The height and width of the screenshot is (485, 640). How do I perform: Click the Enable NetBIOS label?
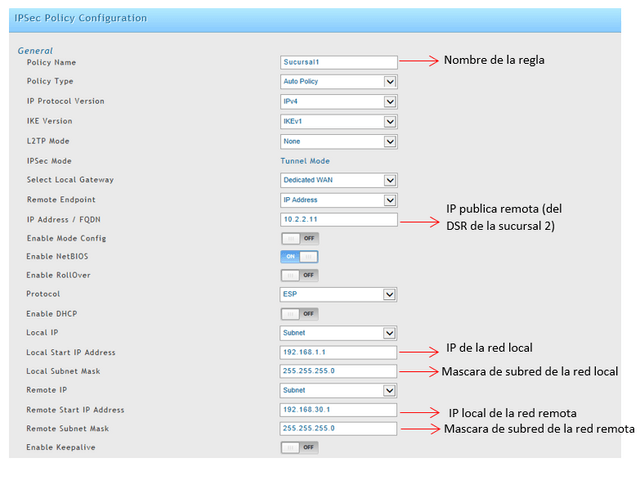point(57,257)
